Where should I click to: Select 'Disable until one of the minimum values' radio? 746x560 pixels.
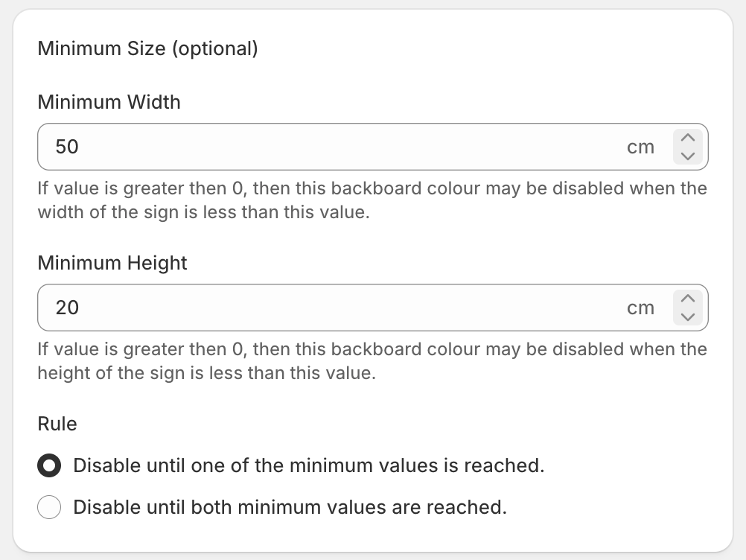pos(49,465)
